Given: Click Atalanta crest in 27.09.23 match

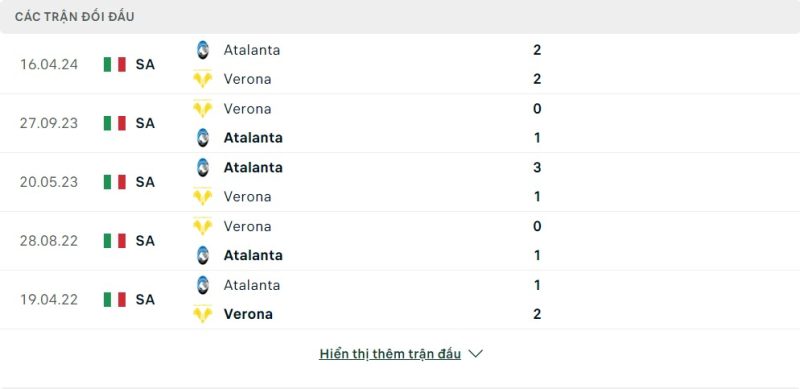Looking at the screenshot, I should [203, 138].
